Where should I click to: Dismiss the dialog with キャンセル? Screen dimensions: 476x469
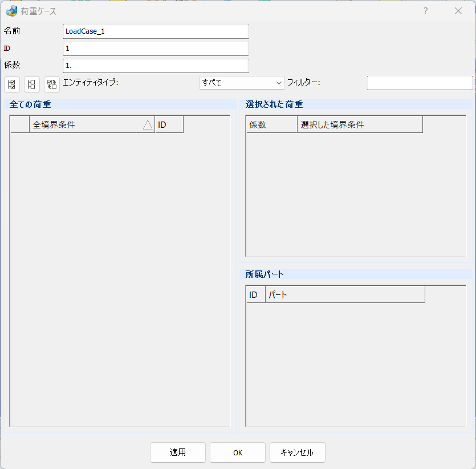click(x=298, y=452)
